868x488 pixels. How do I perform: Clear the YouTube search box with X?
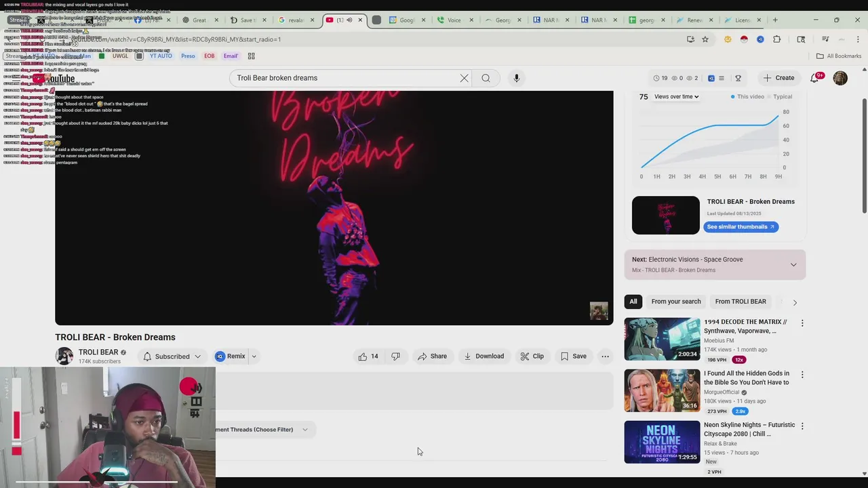464,78
